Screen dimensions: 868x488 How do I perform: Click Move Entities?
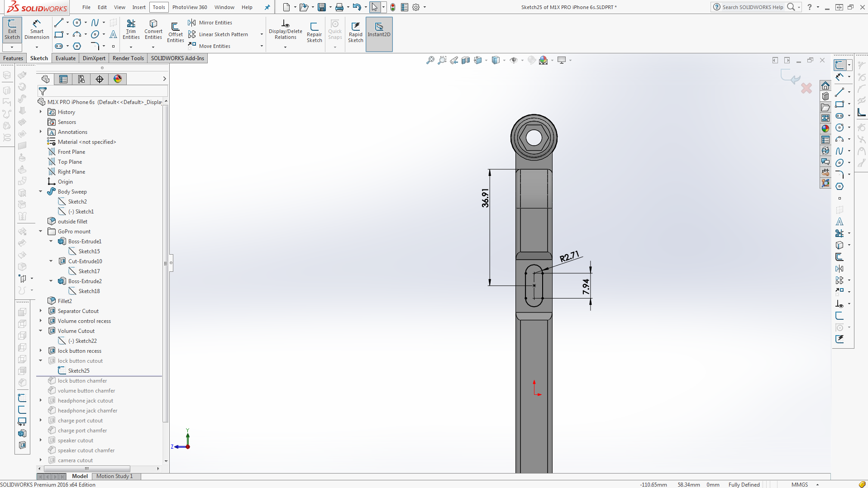pyautogui.click(x=209, y=46)
